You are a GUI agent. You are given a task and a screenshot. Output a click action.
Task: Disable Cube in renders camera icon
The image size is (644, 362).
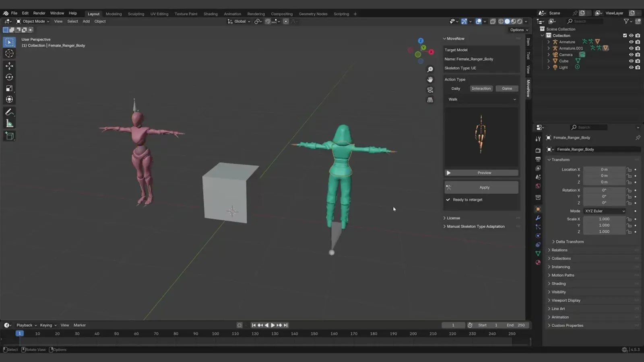tap(638, 61)
